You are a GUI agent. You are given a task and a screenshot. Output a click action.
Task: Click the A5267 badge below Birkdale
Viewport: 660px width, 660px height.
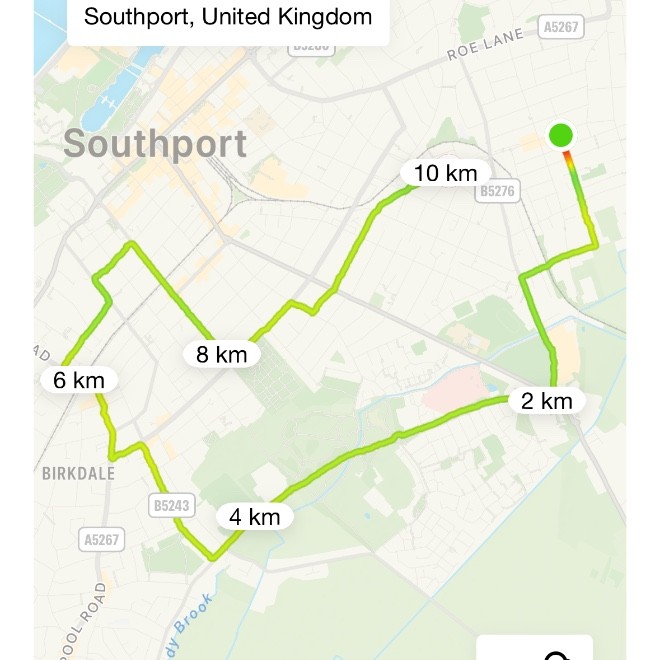pyautogui.click(x=101, y=540)
